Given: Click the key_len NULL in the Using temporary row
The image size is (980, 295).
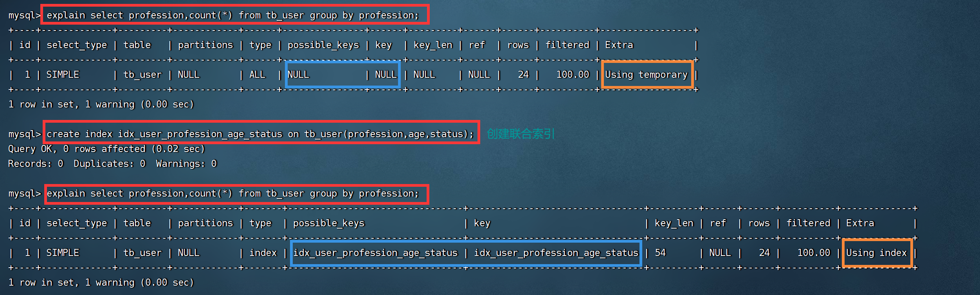Looking at the screenshot, I should [x=424, y=75].
